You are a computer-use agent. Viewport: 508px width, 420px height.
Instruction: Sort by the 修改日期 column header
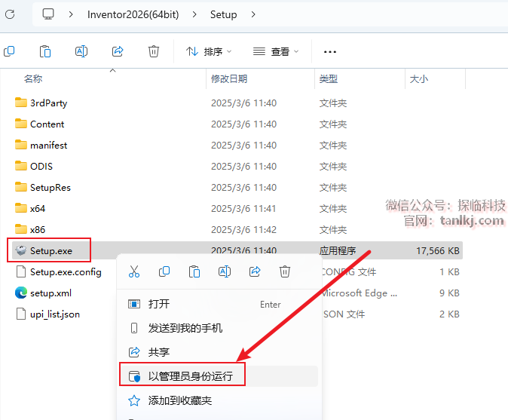point(229,78)
